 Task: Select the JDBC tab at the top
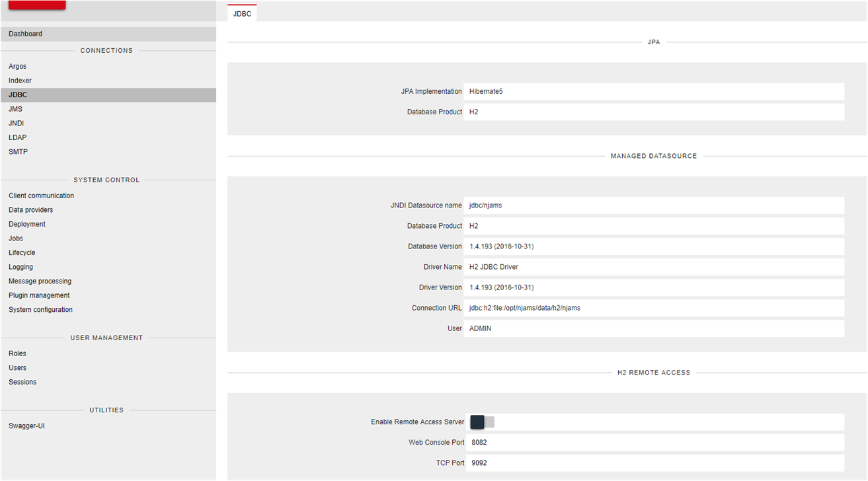pos(242,13)
